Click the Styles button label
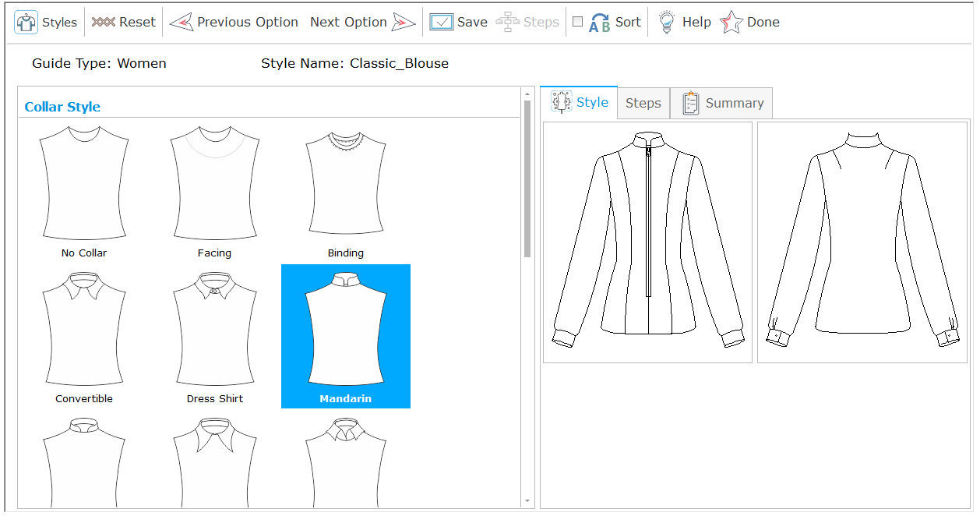 (59, 22)
